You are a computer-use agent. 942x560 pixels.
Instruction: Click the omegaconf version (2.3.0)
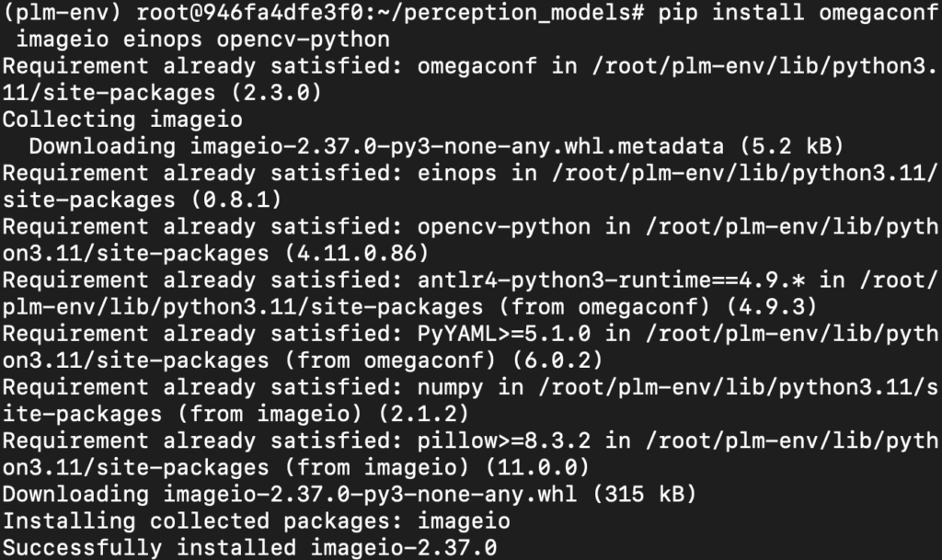coord(276,93)
